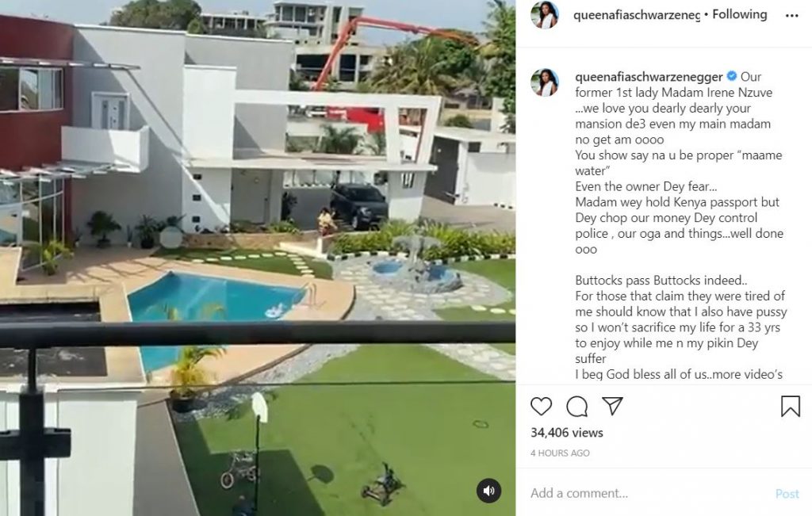The width and height of the screenshot is (812, 516).
Task: Open the header profile picture avatar
Action: tap(544, 15)
